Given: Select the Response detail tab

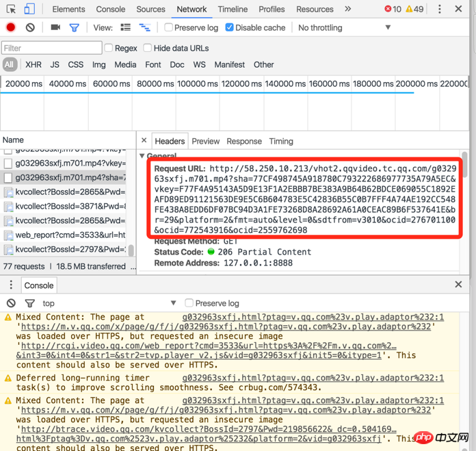Looking at the screenshot, I should 244,141.
